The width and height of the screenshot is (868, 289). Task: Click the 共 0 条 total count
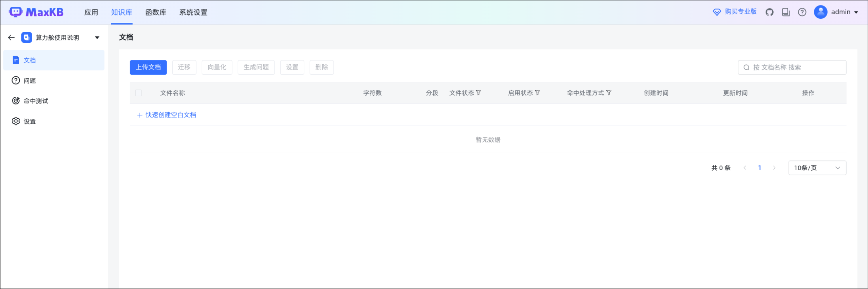point(721,168)
